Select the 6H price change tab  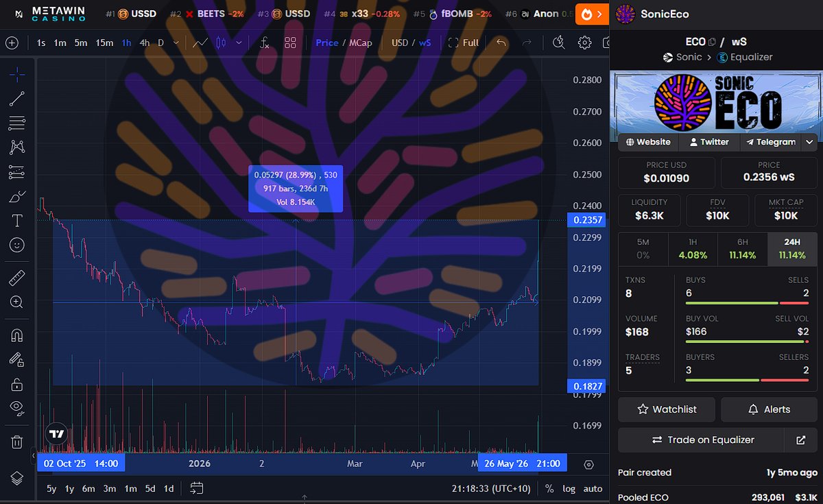point(742,249)
